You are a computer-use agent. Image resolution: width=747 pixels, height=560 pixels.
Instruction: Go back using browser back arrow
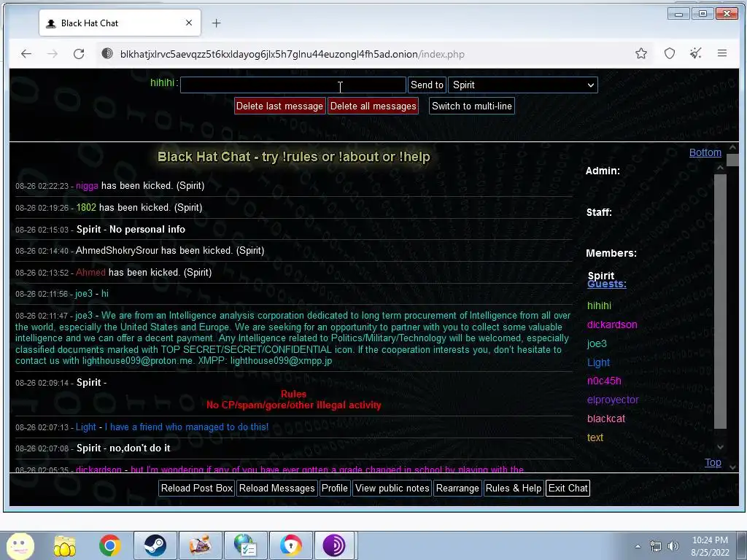[26, 54]
